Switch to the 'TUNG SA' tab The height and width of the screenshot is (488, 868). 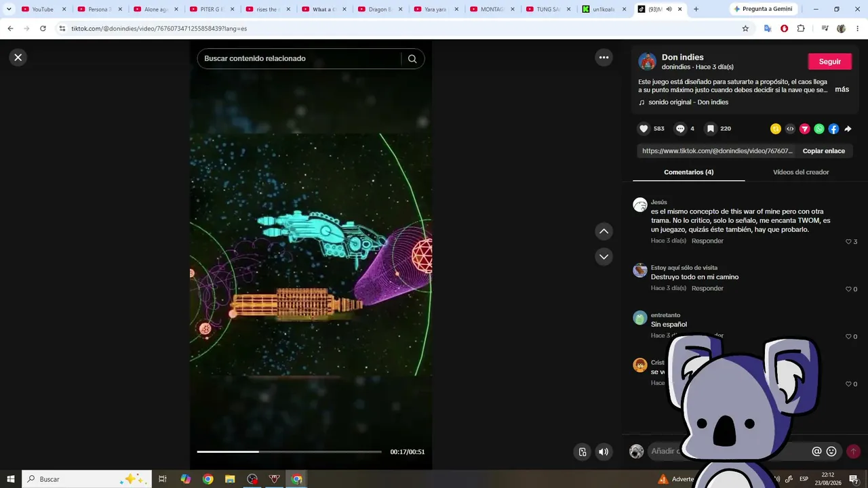click(x=548, y=9)
